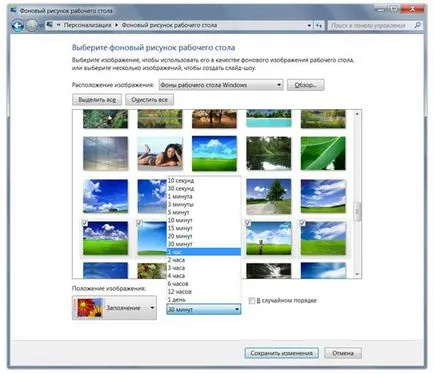Select the gray glass building wallpaper
The image size is (434, 374).
pos(105,153)
